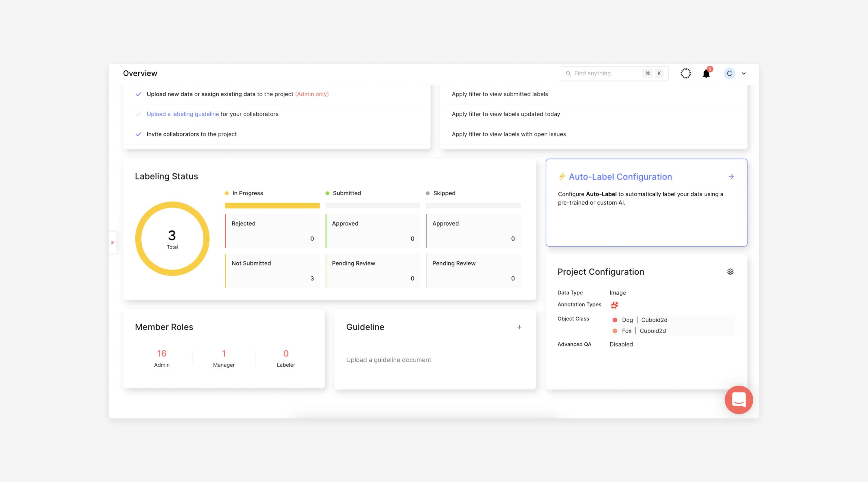The image size is (868, 482).
Task: Open Auto-Label Configuration title link
Action: pos(620,177)
